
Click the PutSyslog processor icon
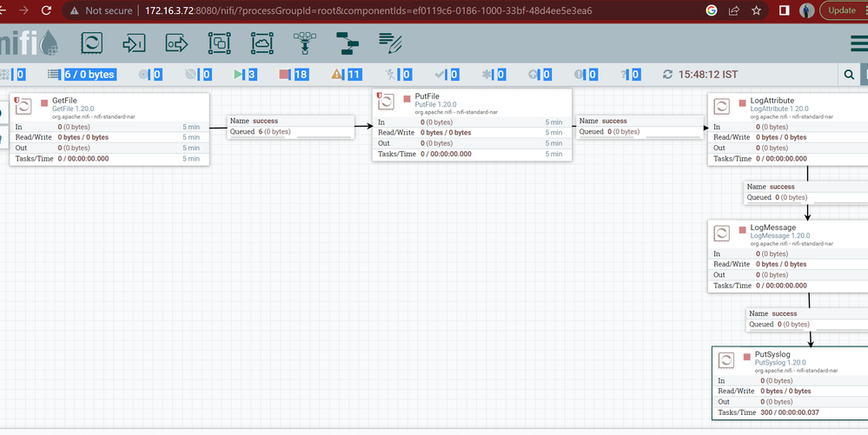[x=726, y=359]
